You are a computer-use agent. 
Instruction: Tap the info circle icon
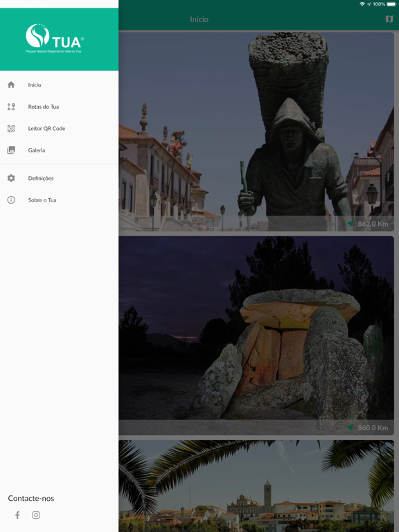[11, 199]
